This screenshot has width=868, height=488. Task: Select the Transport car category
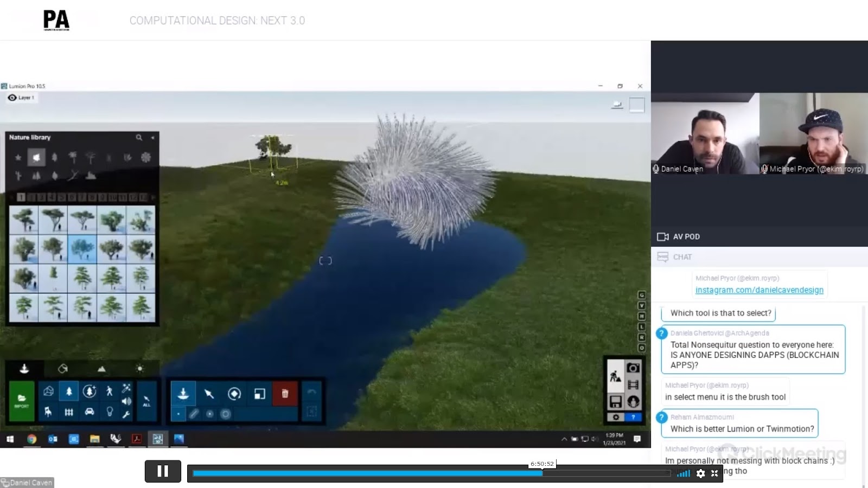(90, 412)
